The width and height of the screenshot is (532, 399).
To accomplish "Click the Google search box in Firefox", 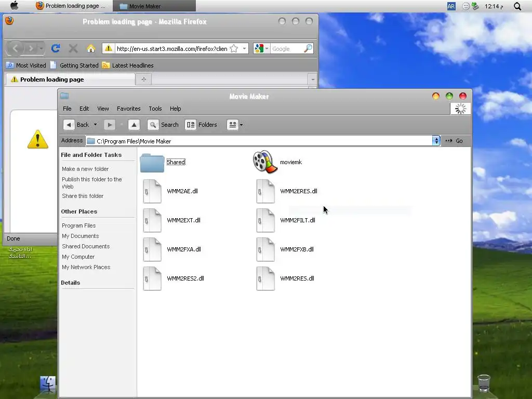I will (x=287, y=48).
